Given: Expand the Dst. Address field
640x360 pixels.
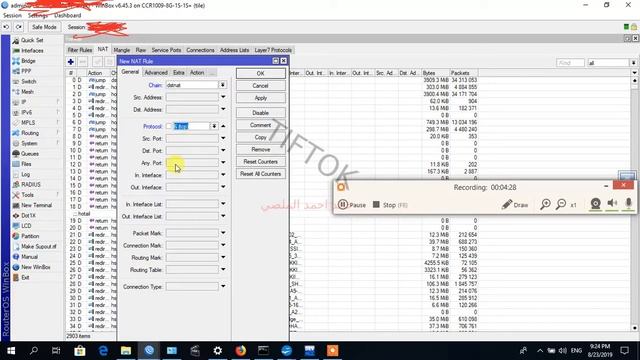Looking at the screenshot, I should click(223, 109).
